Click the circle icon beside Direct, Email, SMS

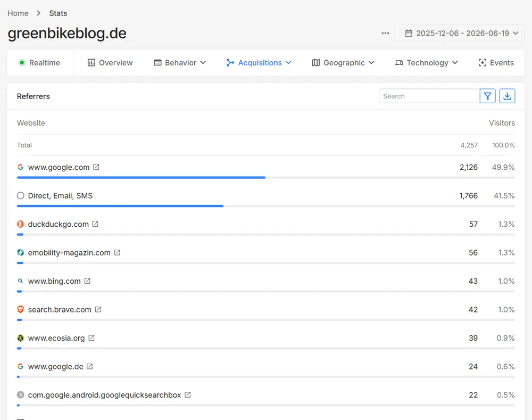click(x=21, y=195)
